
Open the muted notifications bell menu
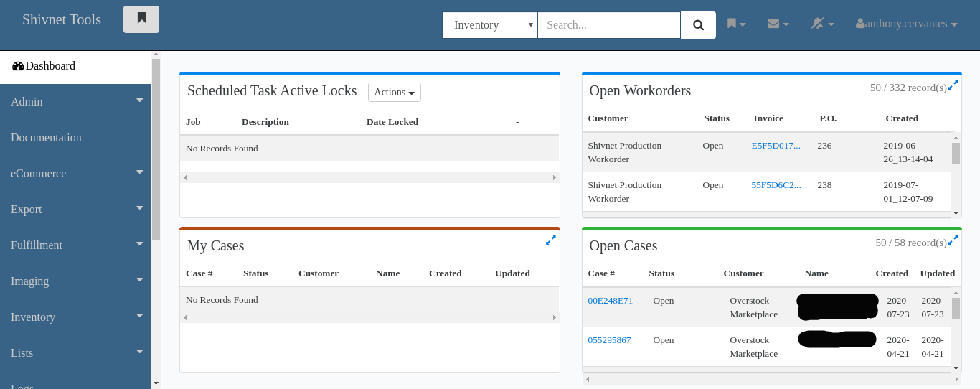pyautogui.click(x=822, y=24)
